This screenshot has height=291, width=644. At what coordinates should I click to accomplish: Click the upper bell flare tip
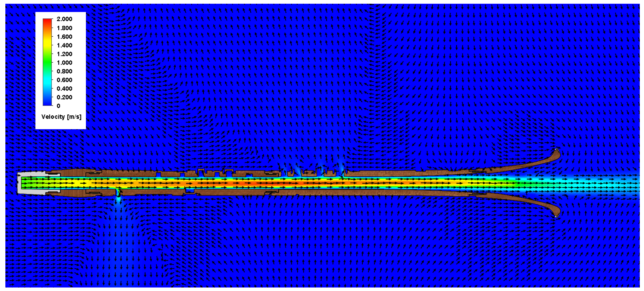coord(556,152)
